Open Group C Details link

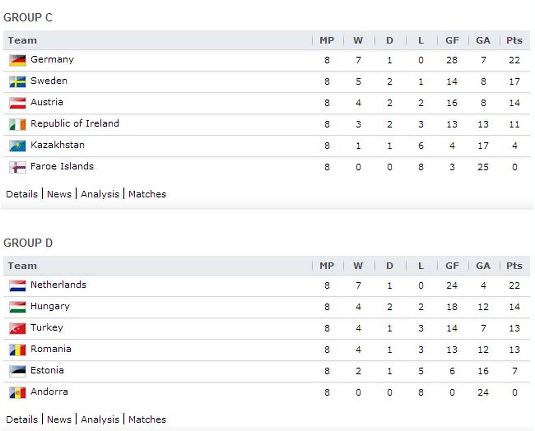click(22, 194)
